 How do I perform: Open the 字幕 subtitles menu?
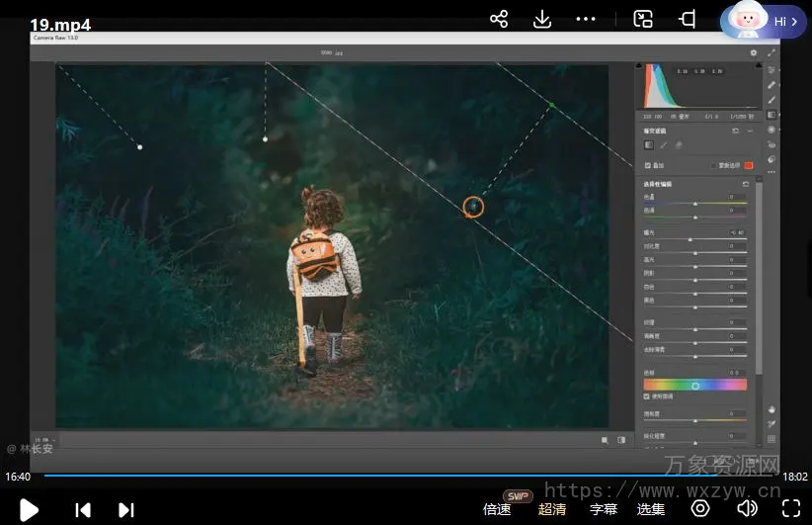[604, 509]
